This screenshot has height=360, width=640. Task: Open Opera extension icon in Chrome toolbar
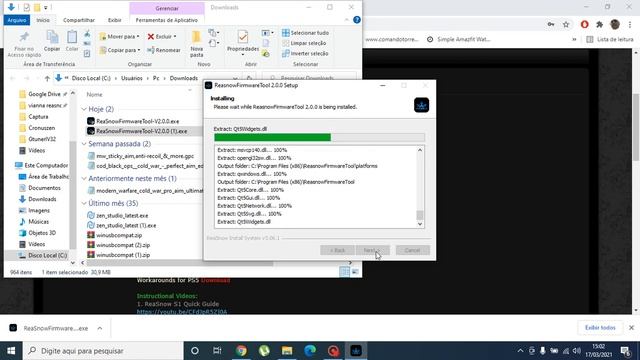584,24
